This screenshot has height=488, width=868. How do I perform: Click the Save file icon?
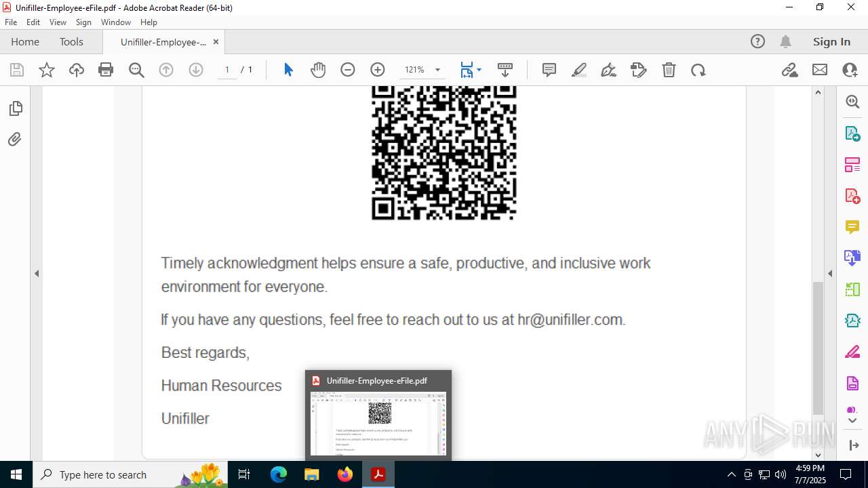[x=17, y=70]
